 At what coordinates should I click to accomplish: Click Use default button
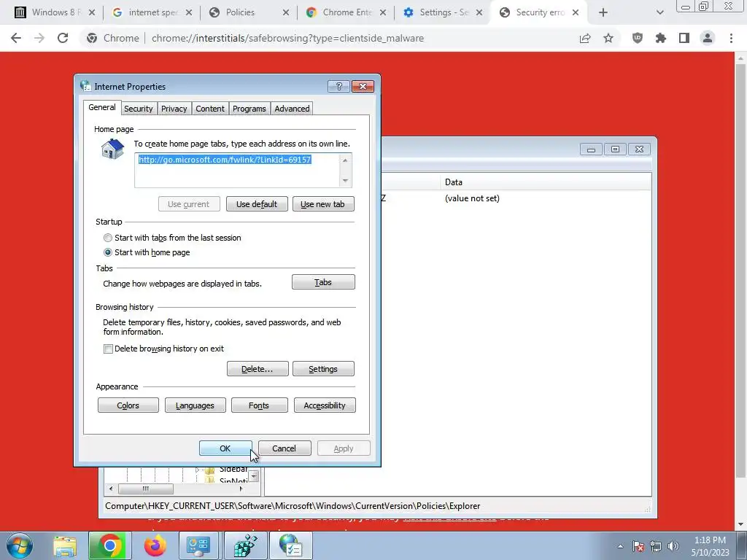(257, 204)
